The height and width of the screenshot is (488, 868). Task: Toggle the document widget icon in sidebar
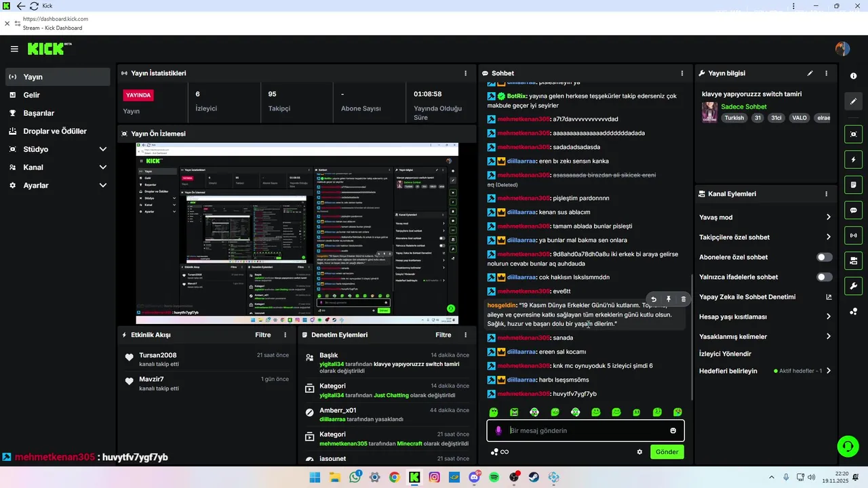pos(853,185)
